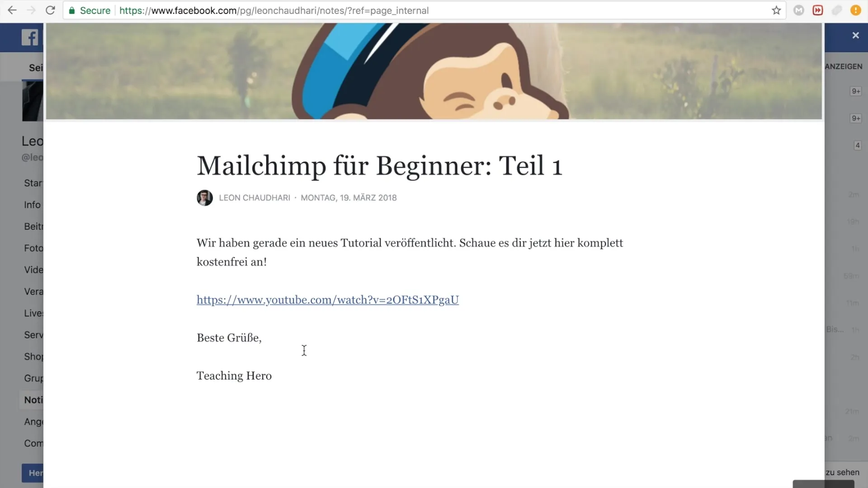Click the page refresh icon
Image resolution: width=868 pixels, height=488 pixels.
coord(51,11)
